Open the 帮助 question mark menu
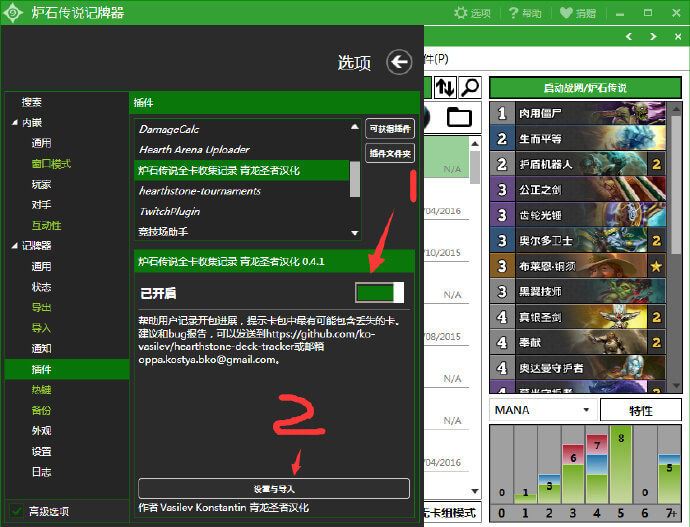 (x=525, y=13)
